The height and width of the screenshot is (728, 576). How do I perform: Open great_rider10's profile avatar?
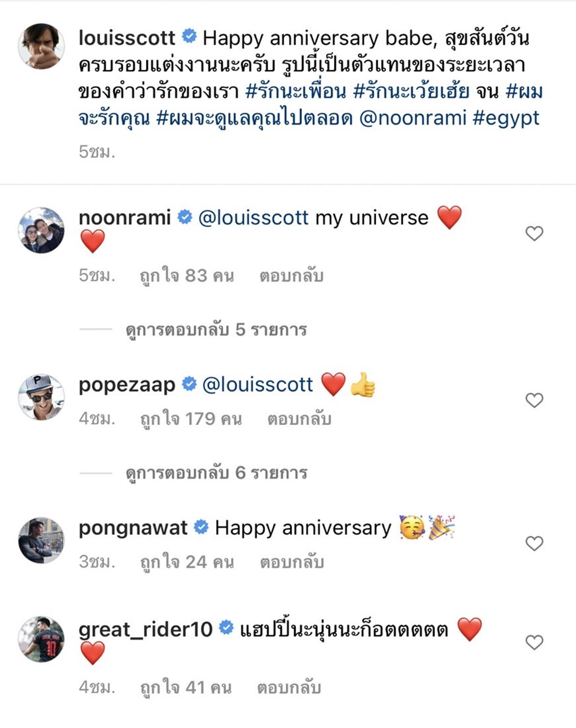41,639
